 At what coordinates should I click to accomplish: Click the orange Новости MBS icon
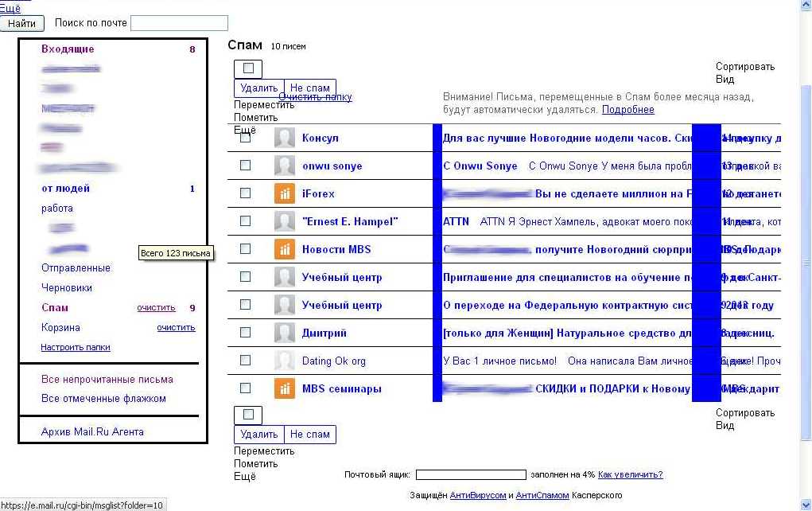pos(284,249)
